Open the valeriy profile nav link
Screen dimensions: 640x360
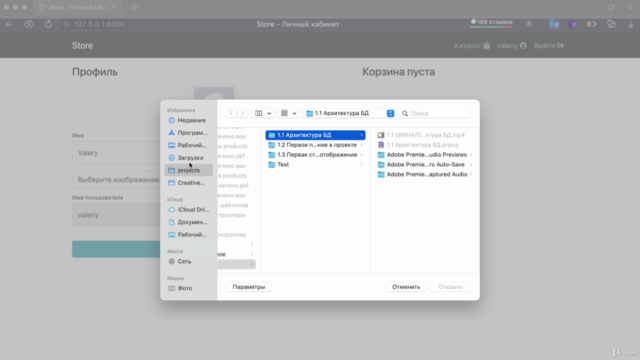(x=511, y=46)
